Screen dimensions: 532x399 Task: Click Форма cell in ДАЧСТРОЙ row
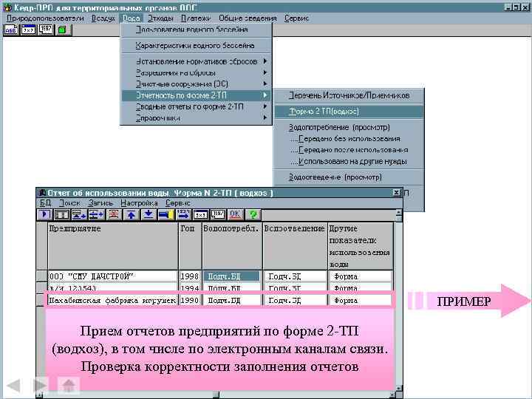[x=360, y=276]
